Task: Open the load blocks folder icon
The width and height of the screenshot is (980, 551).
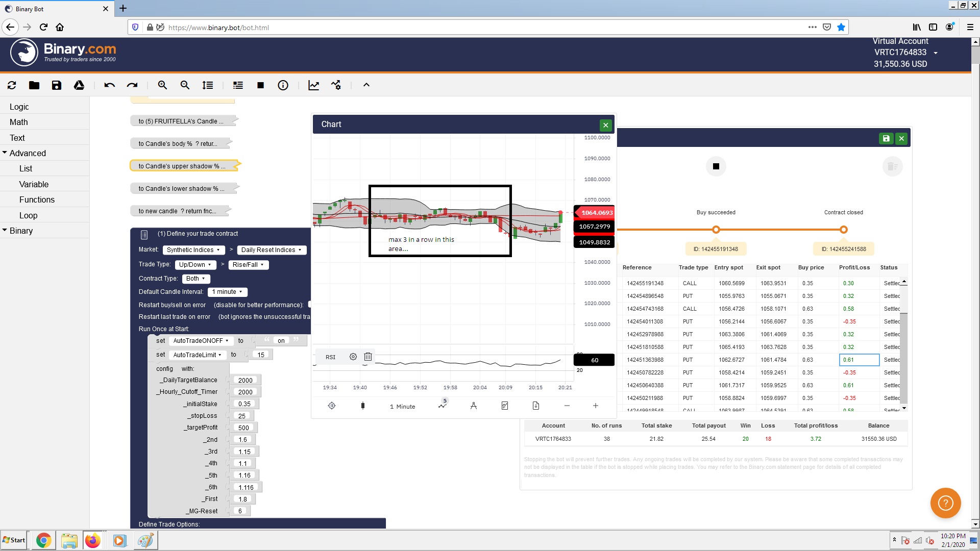Action: [x=34, y=85]
